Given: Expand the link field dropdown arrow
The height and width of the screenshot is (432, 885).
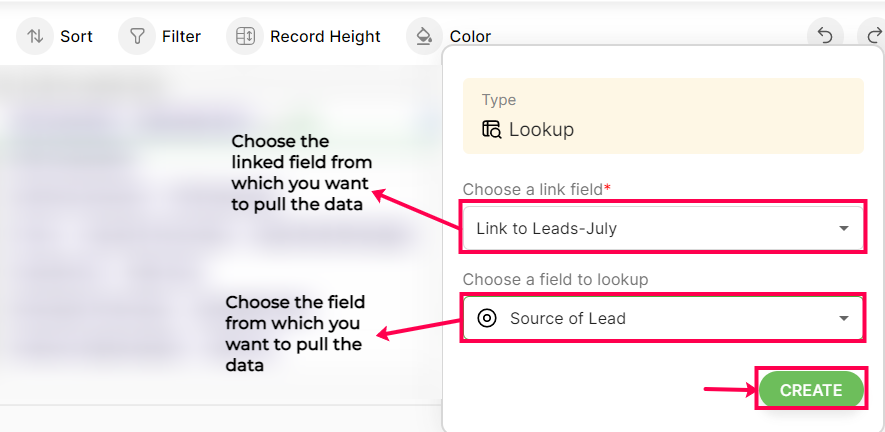Looking at the screenshot, I should pos(844,229).
